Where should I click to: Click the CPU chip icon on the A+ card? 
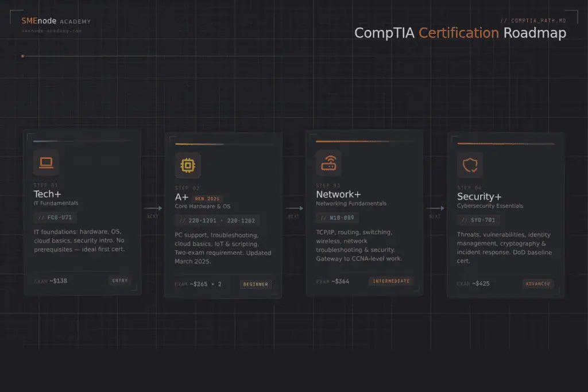(x=187, y=165)
